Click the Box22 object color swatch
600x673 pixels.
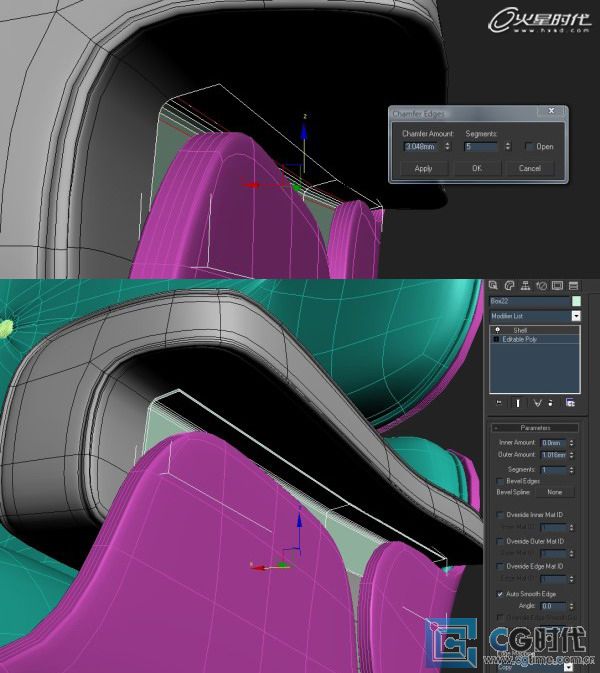pos(576,301)
